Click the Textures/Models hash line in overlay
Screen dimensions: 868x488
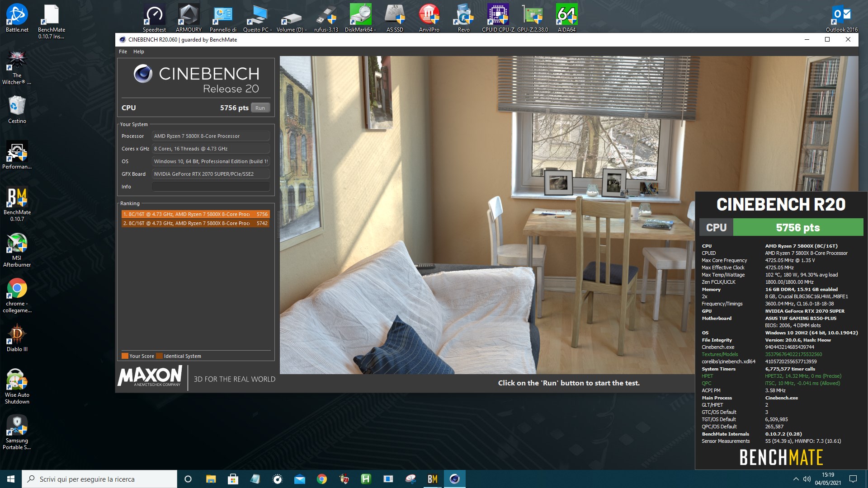point(762,354)
